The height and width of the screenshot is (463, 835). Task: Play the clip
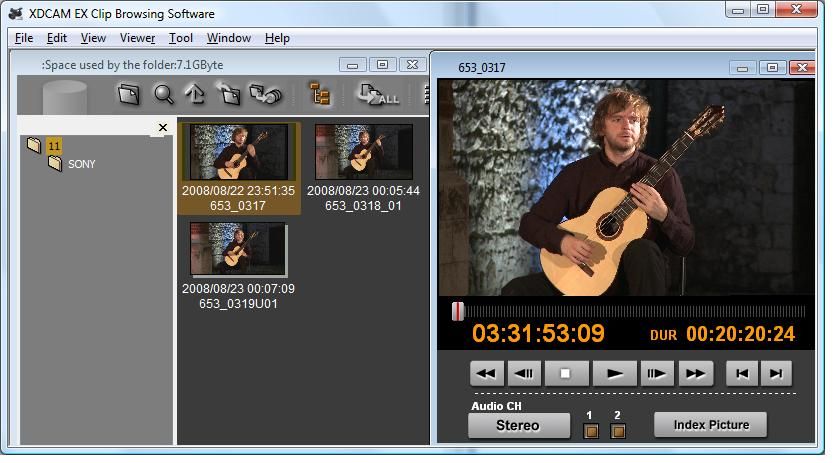click(615, 373)
